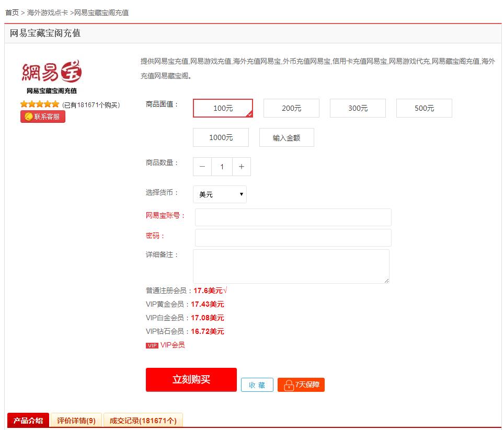Click 输入金额 to enter custom amount
Screen dimensions: 504x430
(x=287, y=138)
